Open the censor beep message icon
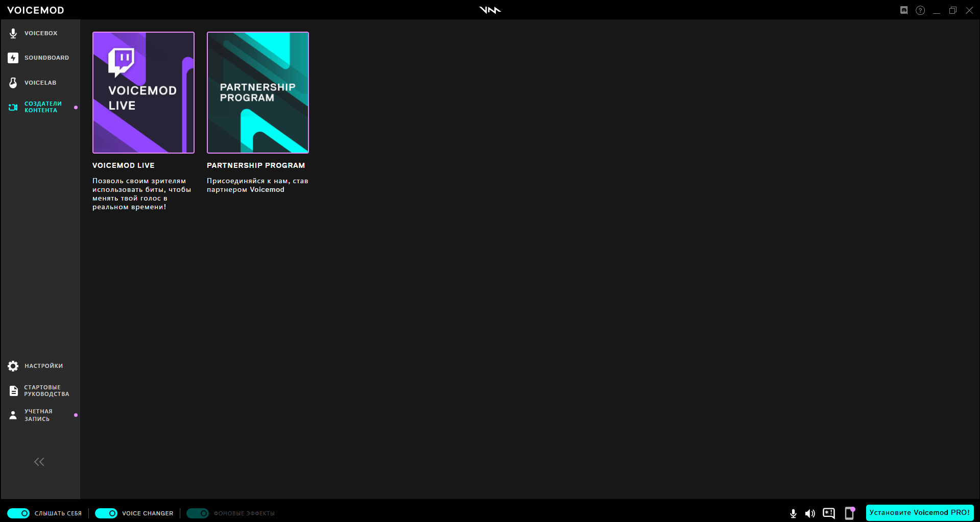This screenshot has width=980, height=522. 829,513
